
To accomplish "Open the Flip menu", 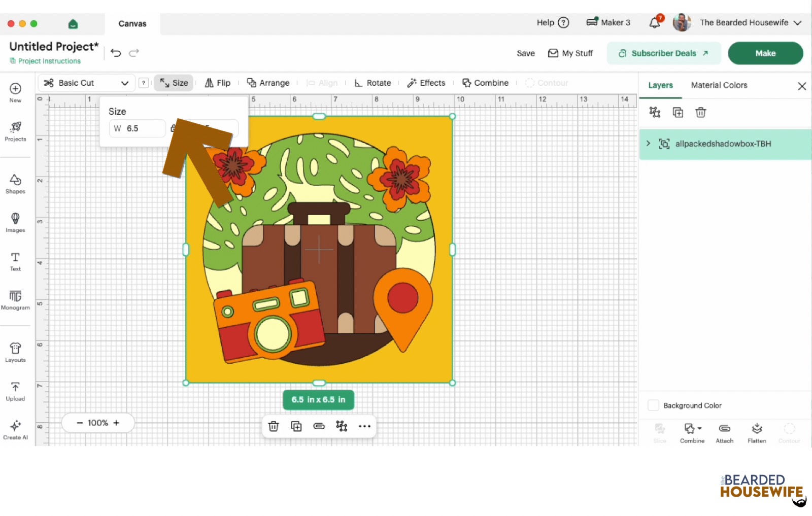I will point(217,83).
